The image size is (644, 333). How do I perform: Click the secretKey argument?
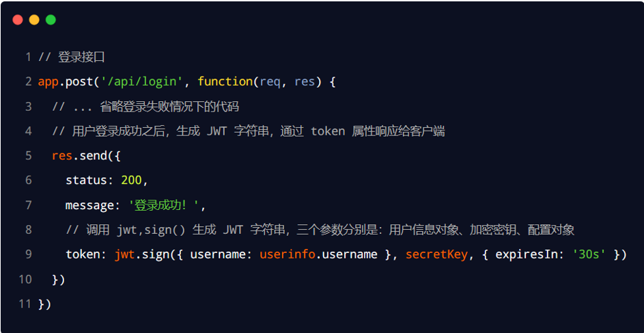click(x=436, y=254)
